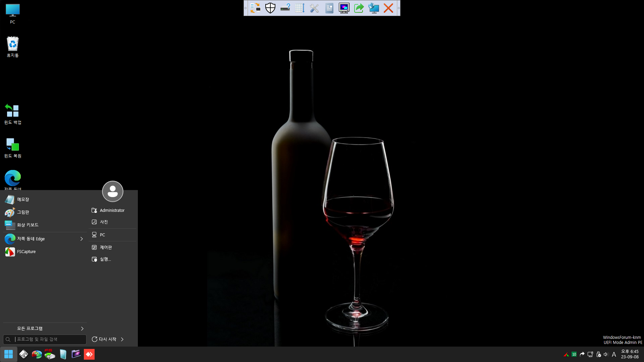Open 사진 in the Start menu

click(x=112, y=222)
